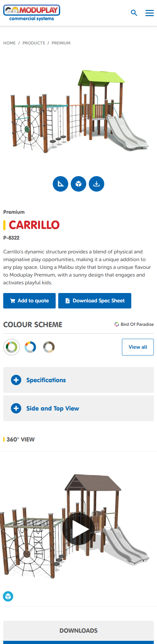Click the Sketchfab cube badge icon

tap(8, 596)
